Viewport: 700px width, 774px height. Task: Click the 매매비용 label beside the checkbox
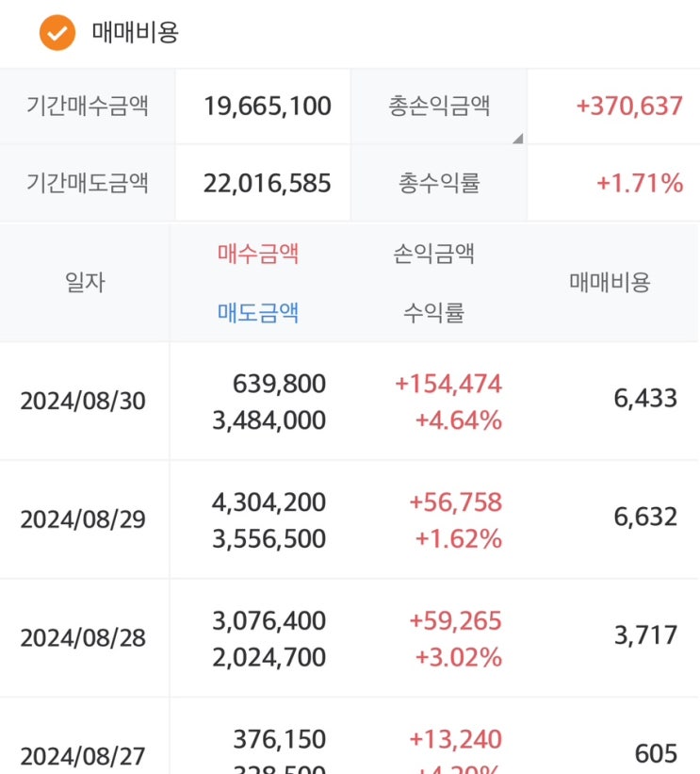tap(135, 33)
